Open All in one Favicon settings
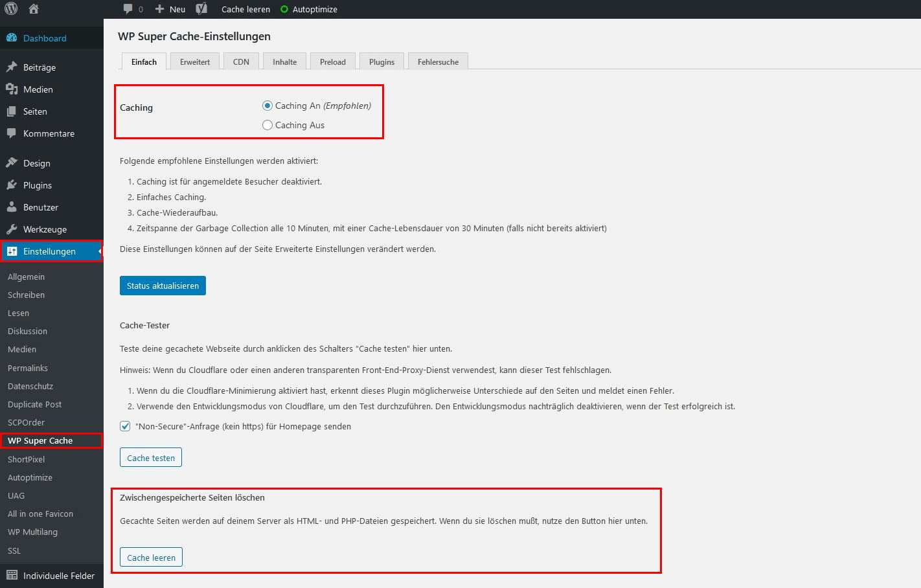Screen dimensions: 921x588 click(40, 514)
